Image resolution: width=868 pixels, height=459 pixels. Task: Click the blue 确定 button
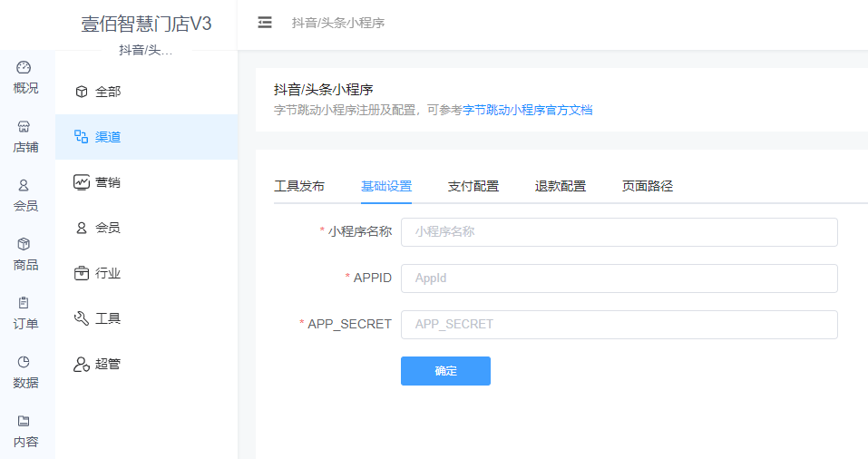pyautogui.click(x=445, y=371)
